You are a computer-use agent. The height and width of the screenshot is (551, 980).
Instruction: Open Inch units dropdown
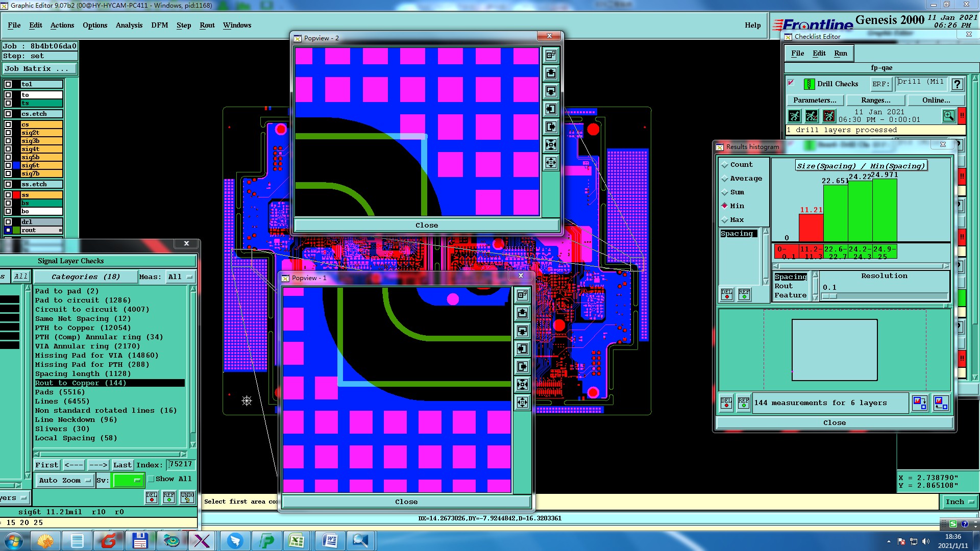click(959, 502)
